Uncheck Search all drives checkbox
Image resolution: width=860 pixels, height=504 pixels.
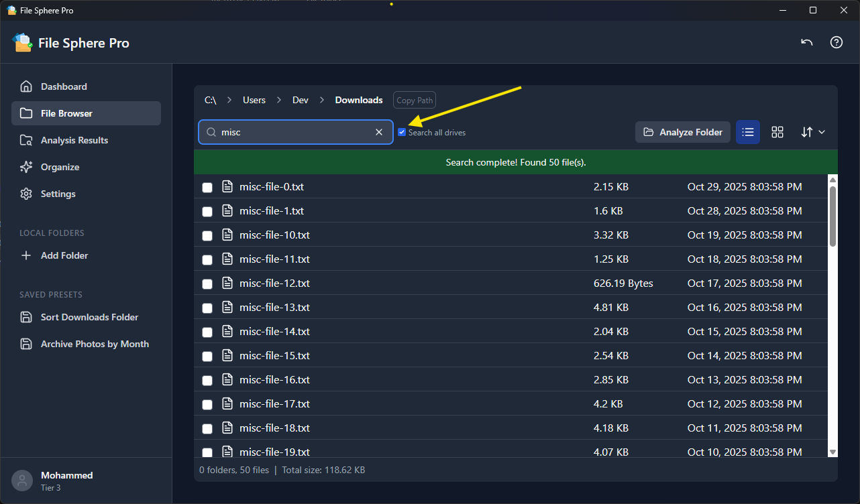coord(402,132)
